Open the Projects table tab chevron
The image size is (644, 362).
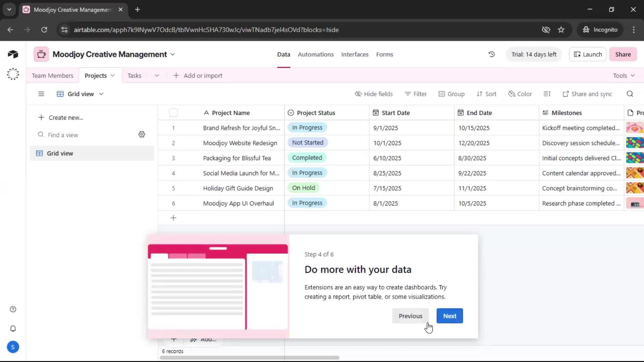113,76
